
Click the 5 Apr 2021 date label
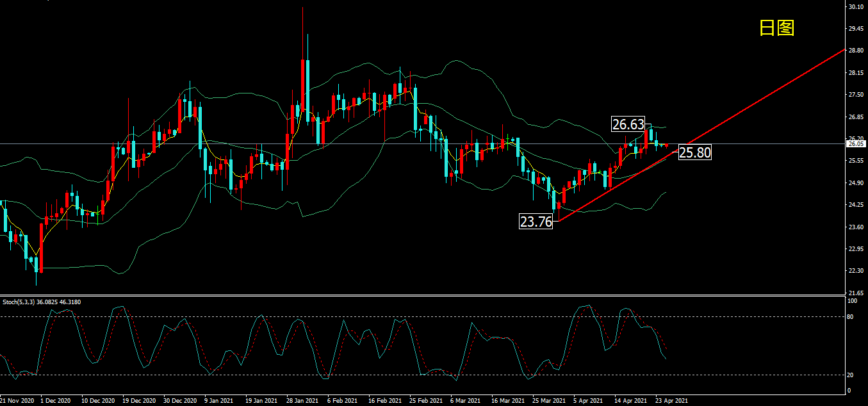click(588, 401)
